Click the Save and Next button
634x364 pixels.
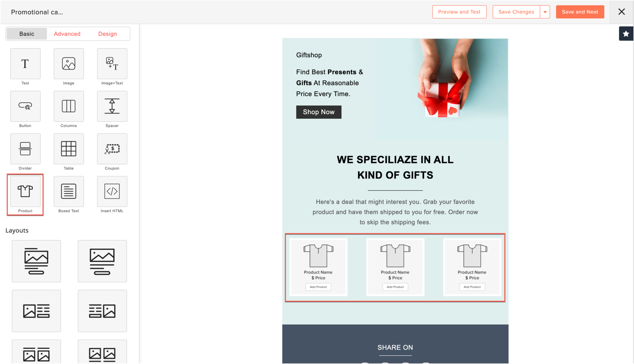point(580,12)
